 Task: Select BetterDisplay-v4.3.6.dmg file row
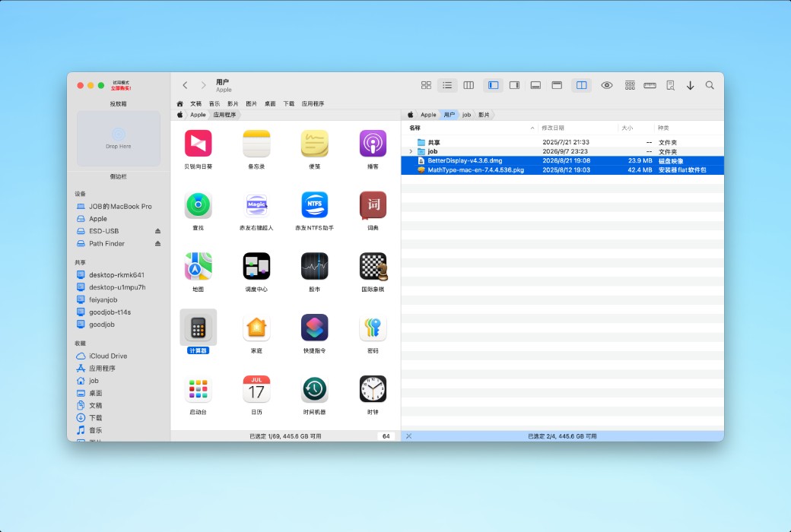pyautogui.click(x=563, y=161)
